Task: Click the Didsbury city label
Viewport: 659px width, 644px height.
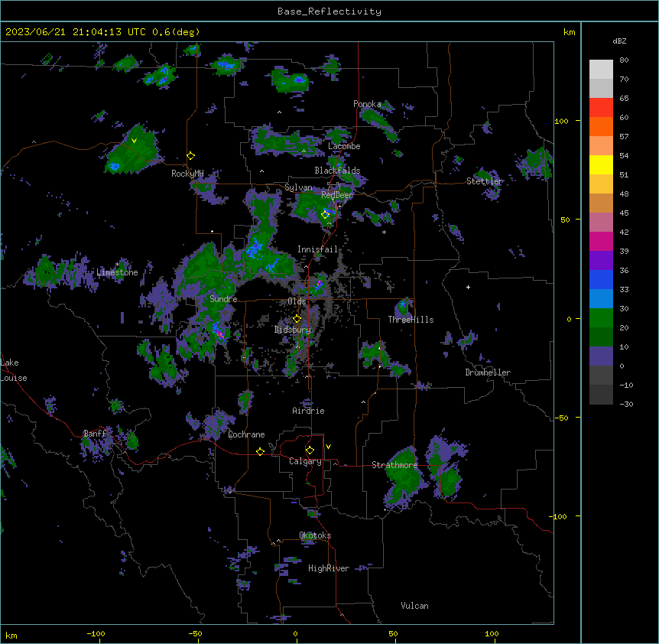Action: pyautogui.click(x=293, y=330)
